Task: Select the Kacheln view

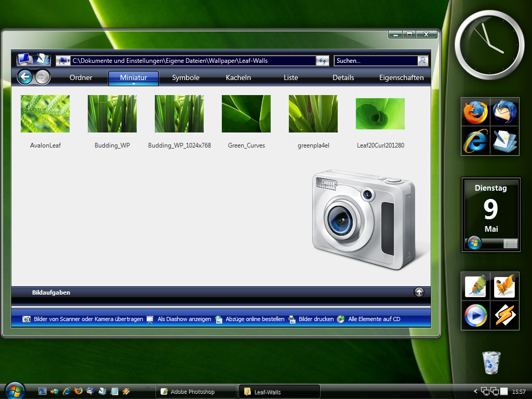Action: coord(238,78)
